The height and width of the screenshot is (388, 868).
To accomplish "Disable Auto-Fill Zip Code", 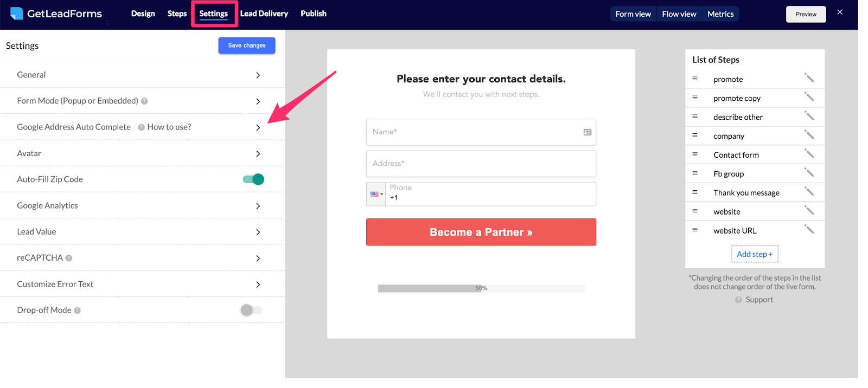I will coord(253,179).
